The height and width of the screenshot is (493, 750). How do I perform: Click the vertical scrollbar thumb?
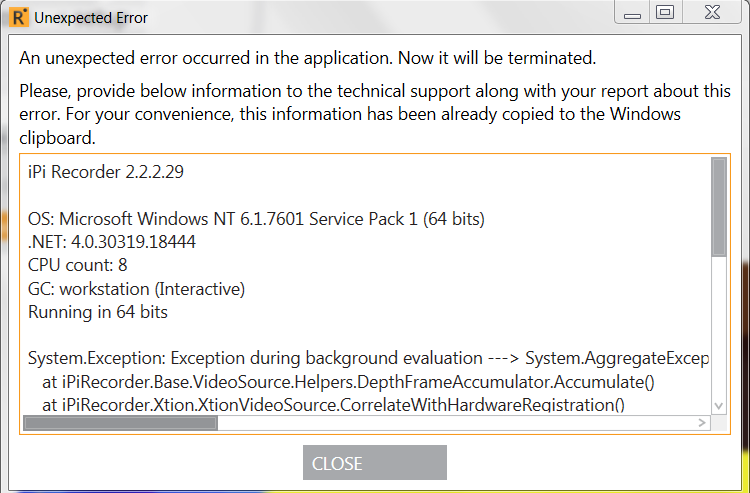click(718, 208)
